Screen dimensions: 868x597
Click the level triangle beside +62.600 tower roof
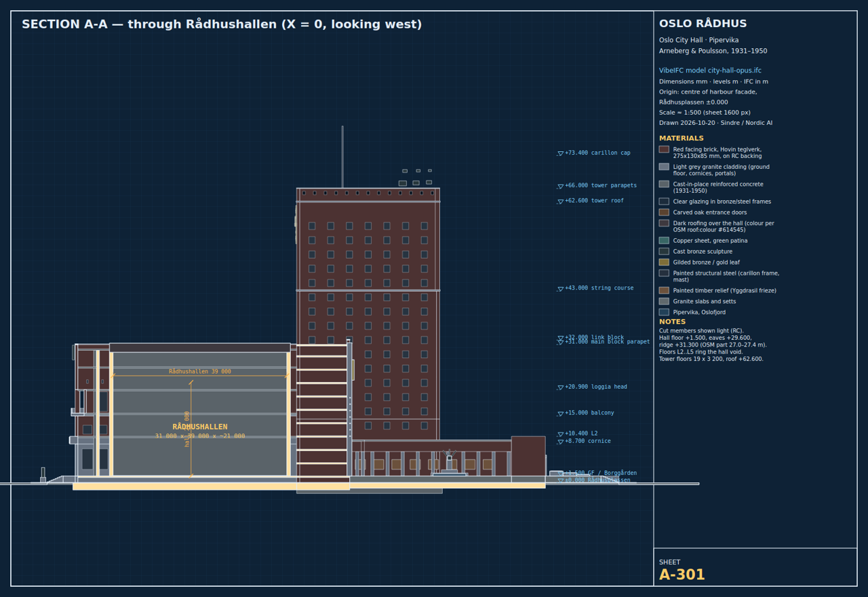click(x=560, y=201)
